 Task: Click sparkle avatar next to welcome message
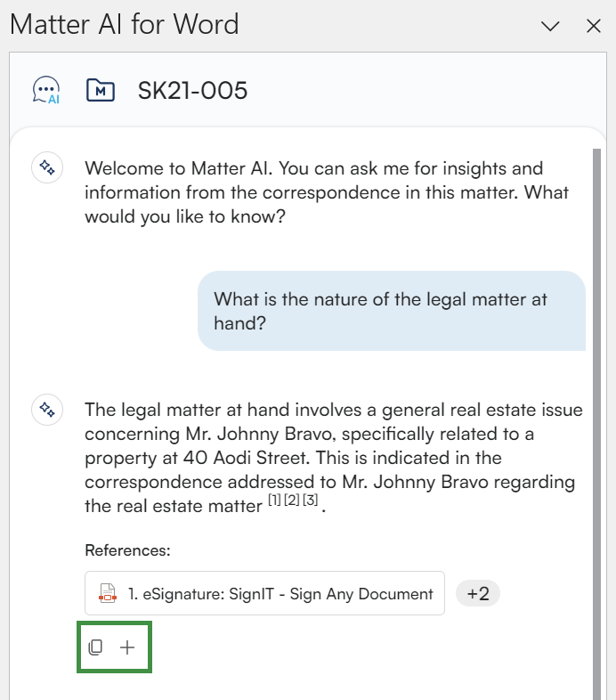46,167
